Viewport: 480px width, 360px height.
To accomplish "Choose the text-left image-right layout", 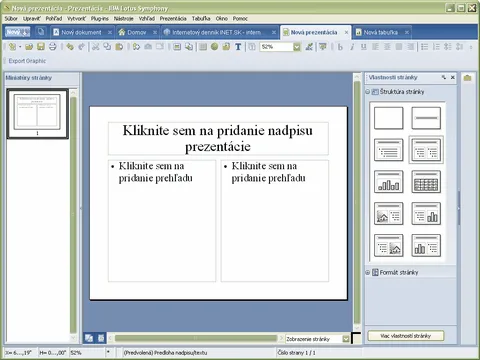I will (389, 246).
